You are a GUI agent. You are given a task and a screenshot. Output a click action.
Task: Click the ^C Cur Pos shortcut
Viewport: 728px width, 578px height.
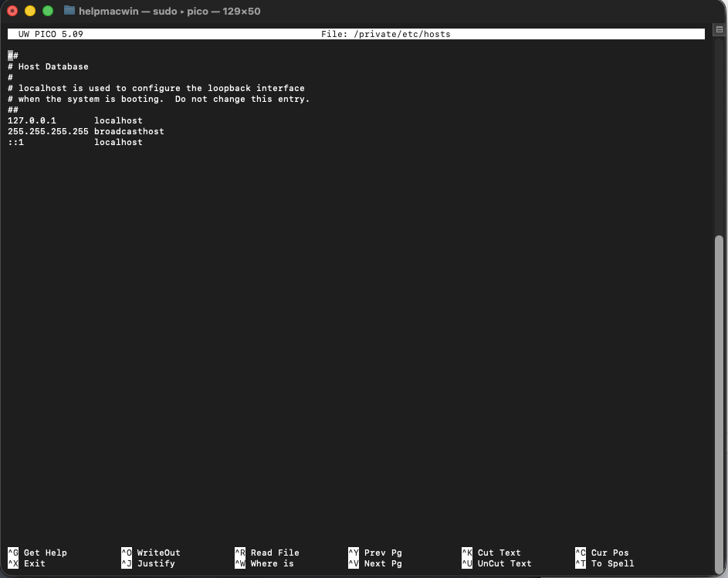(602, 553)
